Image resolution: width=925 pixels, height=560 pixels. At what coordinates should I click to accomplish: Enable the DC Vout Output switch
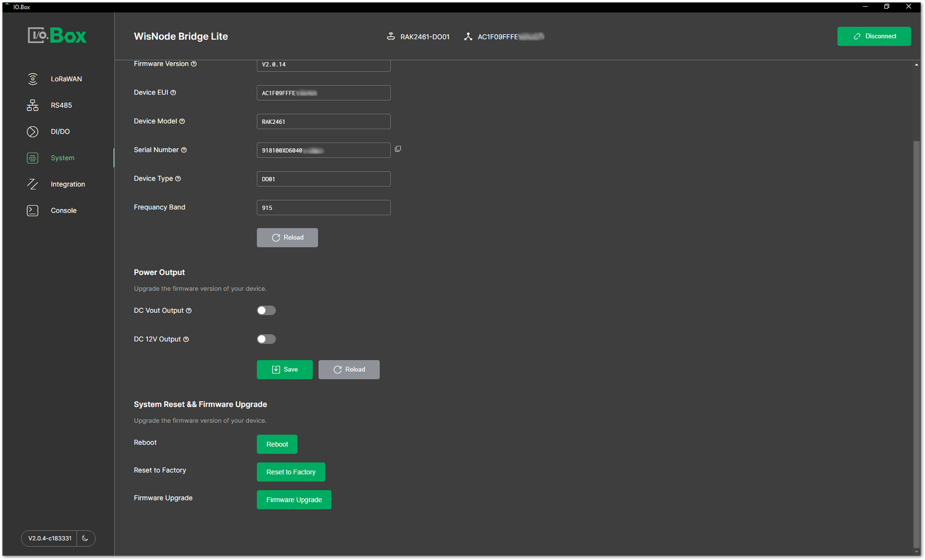pyautogui.click(x=267, y=311)
